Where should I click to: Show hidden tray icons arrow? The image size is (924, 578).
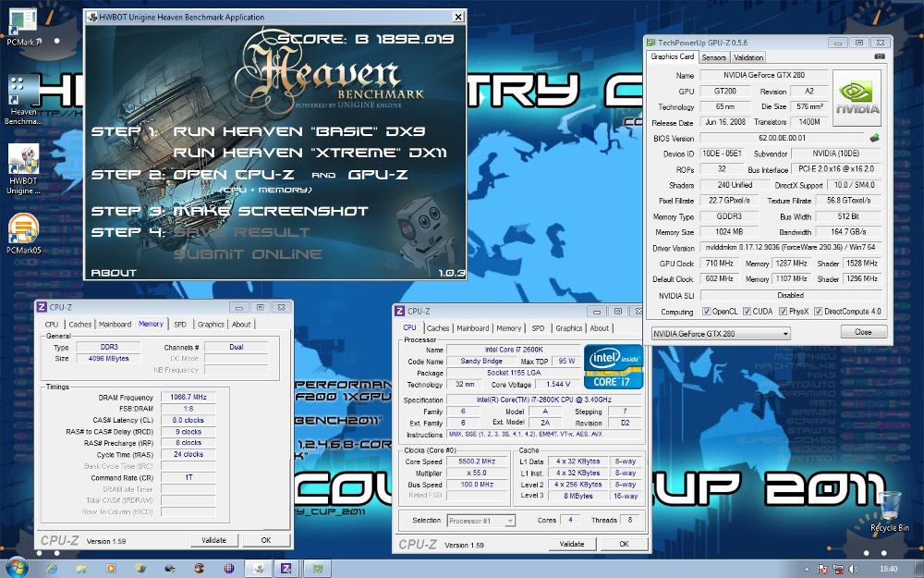tap(806, 569)
